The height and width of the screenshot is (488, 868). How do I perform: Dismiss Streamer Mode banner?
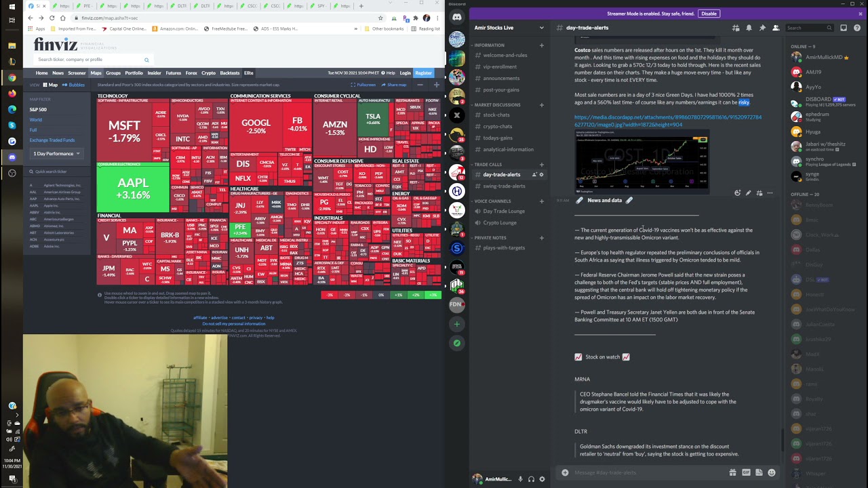[x=861, y=14]
